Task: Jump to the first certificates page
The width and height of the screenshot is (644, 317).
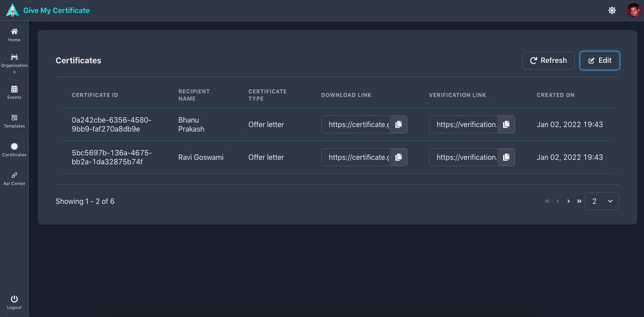Action: (x=547, y=201)
